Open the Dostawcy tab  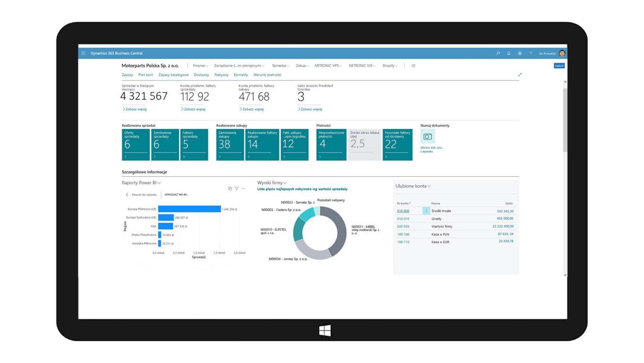tap(201, 75)
